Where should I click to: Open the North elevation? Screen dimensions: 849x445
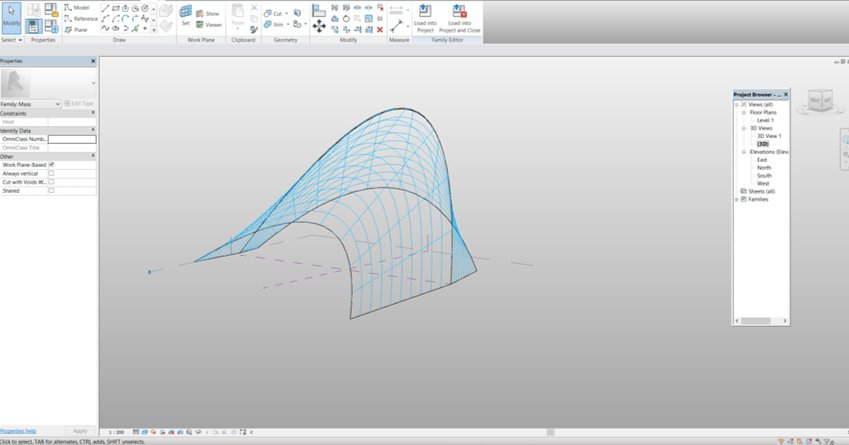point(763,168)
